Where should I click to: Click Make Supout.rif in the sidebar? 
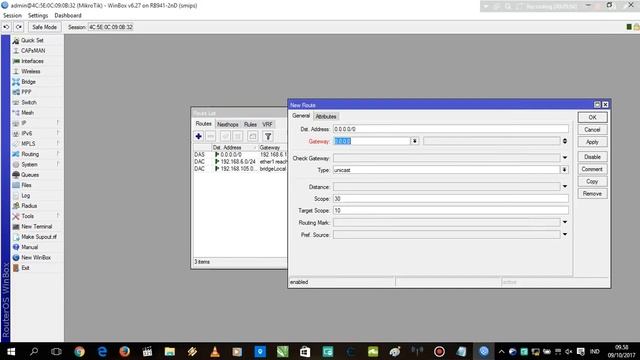[x=38, y=237]
